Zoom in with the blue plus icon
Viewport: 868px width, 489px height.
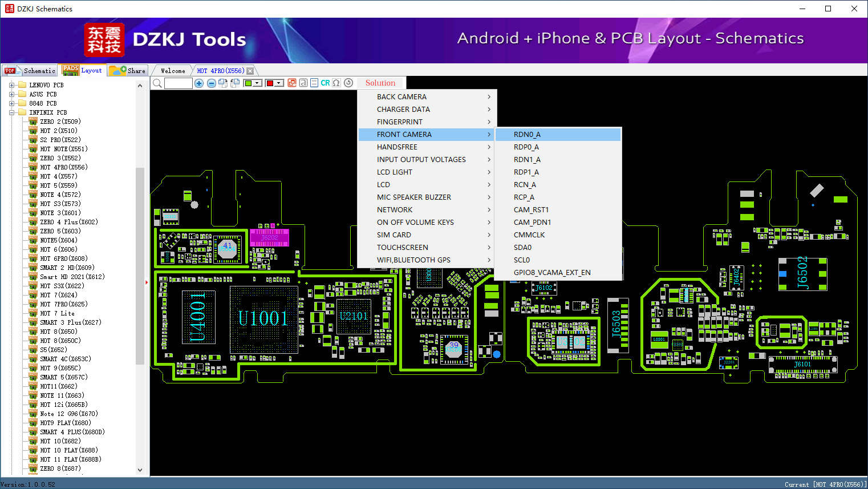point(199,83)
